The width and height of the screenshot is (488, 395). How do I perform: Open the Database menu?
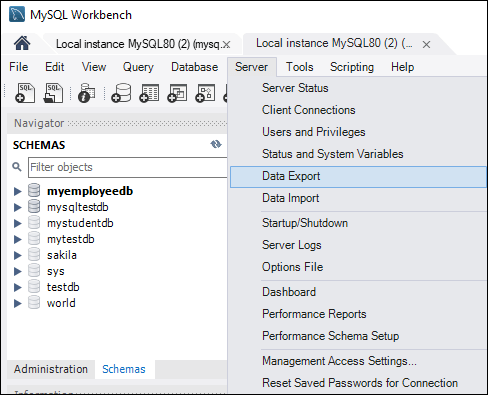pos(195,67)
